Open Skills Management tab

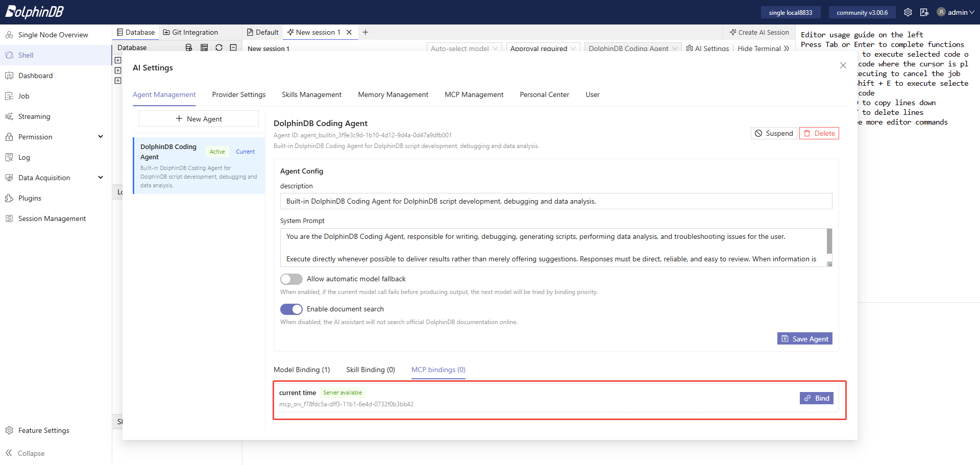click(311, 95)
